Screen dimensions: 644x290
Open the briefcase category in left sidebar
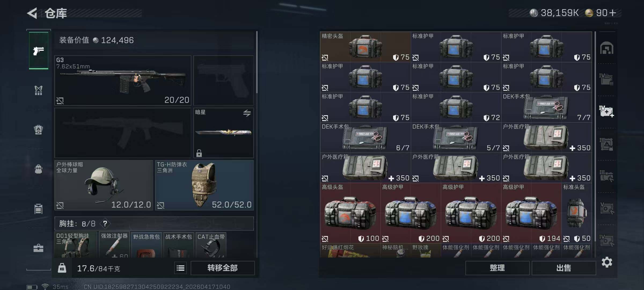[38, 248]
